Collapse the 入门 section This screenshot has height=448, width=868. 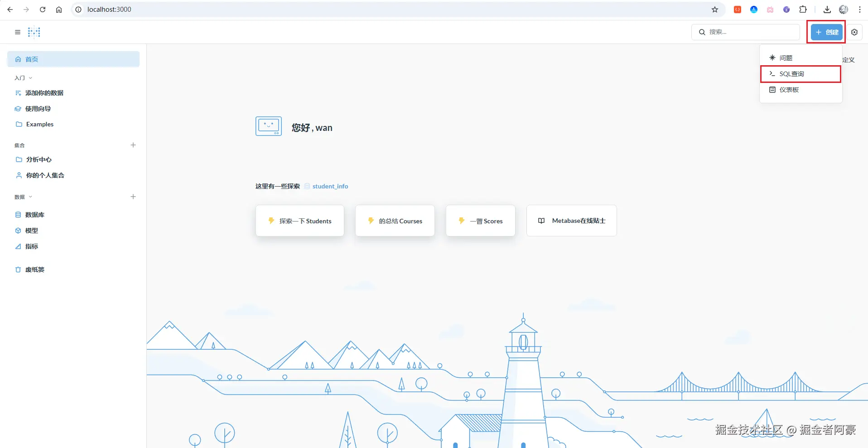pos(24,78)
